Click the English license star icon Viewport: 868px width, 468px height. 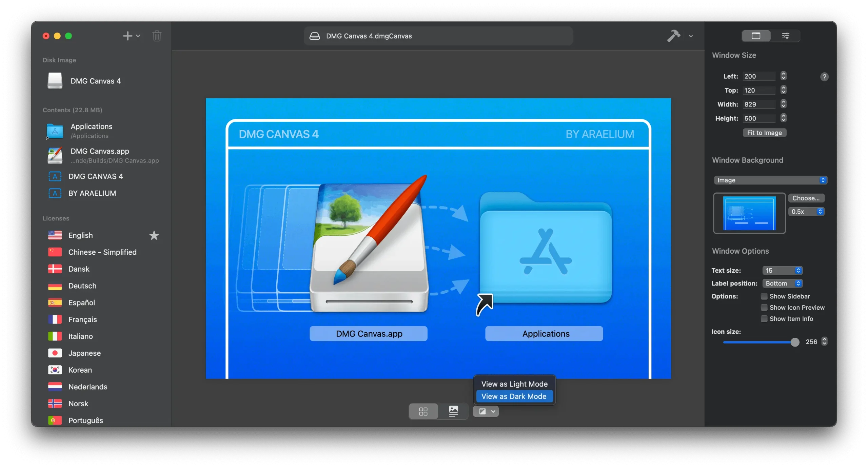(154, 235)
